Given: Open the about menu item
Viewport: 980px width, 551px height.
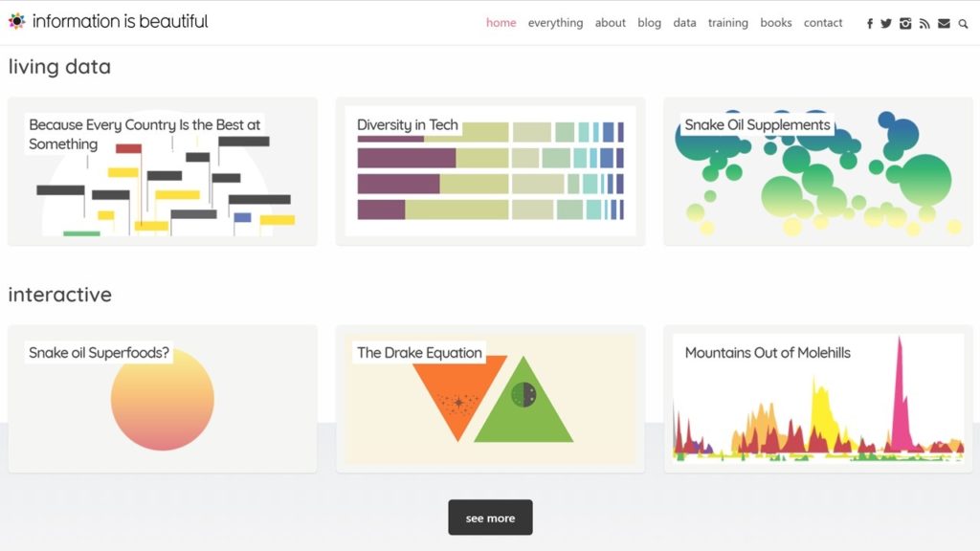Looking at the screenshot, I should [x=610, y=23].
